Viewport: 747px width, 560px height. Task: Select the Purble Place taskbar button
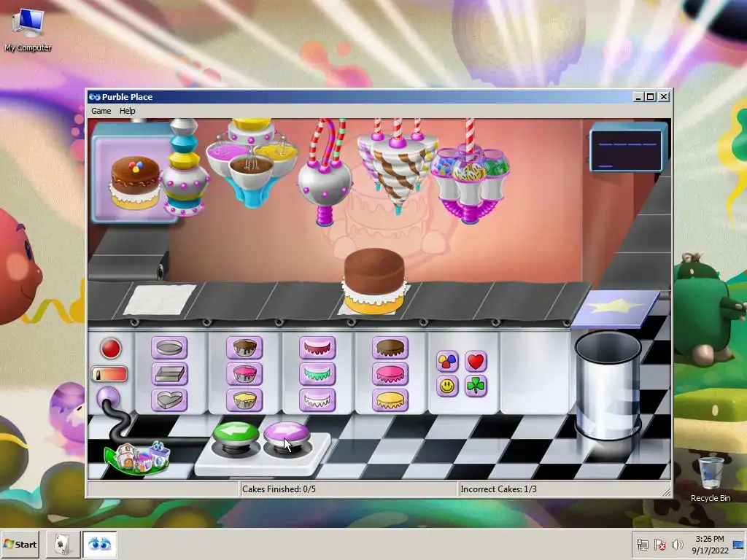[99, 544]
